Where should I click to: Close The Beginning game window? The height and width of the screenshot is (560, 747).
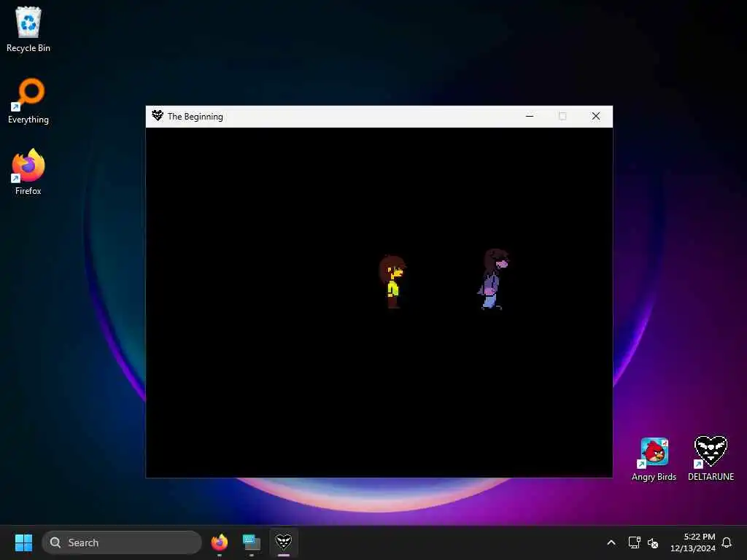point(596,116)
